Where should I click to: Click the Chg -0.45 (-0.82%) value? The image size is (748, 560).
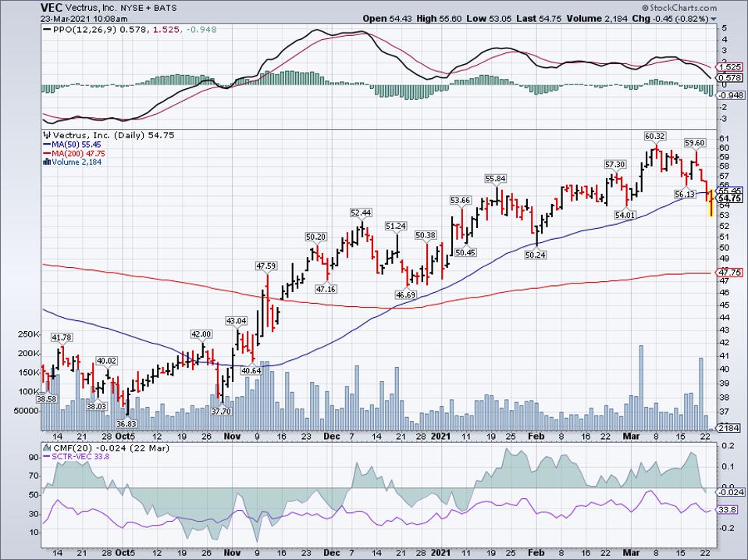click(x=671, y=19)
